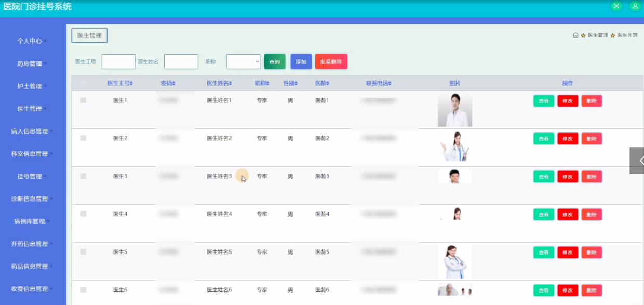Expand 个人中心 in the sidebar
644x305 pixels.
point(32,41)
